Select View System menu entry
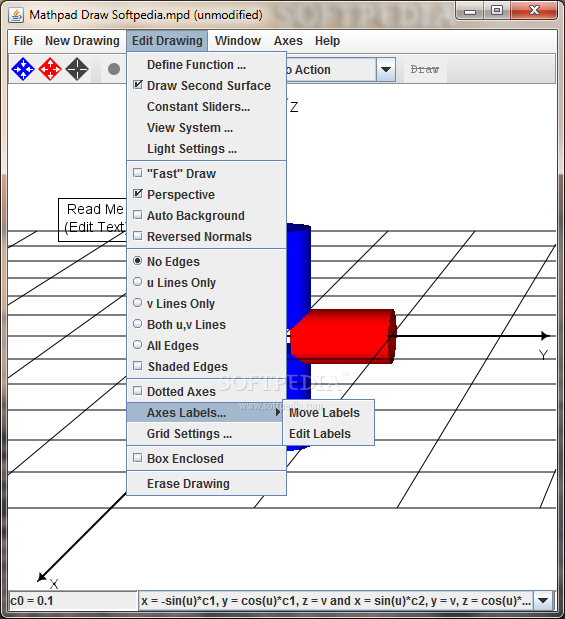 206,128
